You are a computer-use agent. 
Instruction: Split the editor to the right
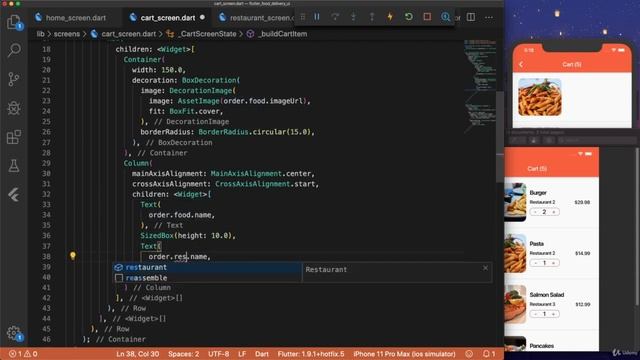[471, 17]
